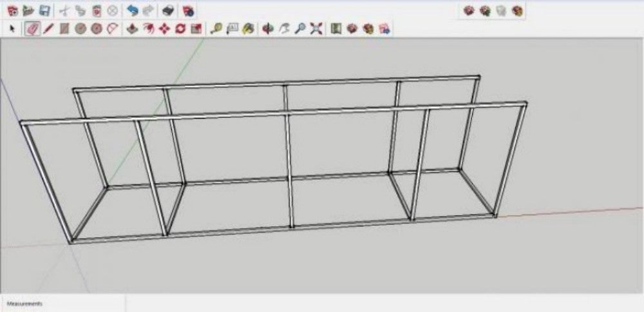
Task: Click the greyed-out Erase circle-X icon
Action: (x=112, y=11)
